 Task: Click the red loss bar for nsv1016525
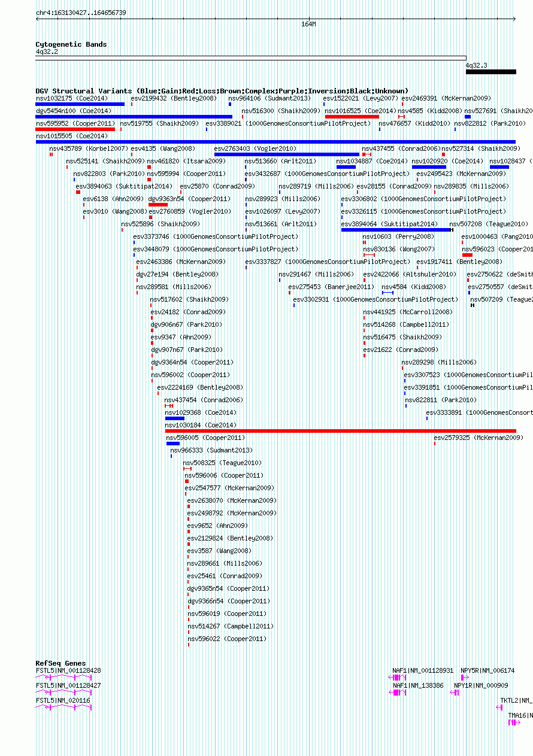tap(352, 117)
